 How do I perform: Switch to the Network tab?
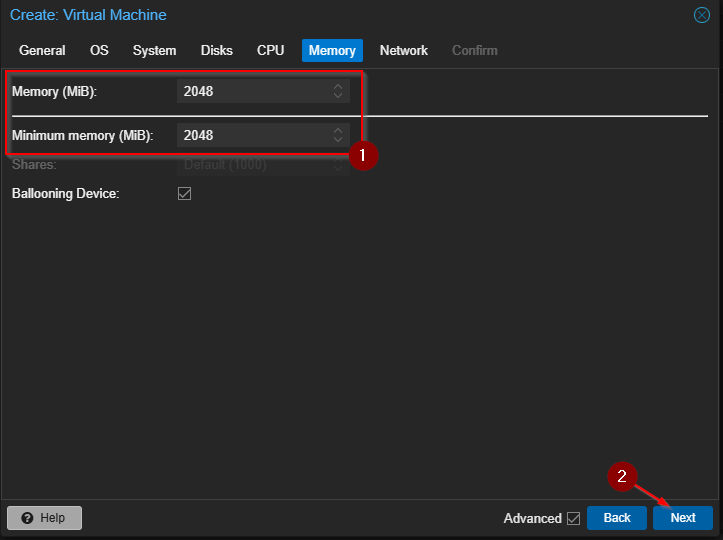click(x=403, y=51)
